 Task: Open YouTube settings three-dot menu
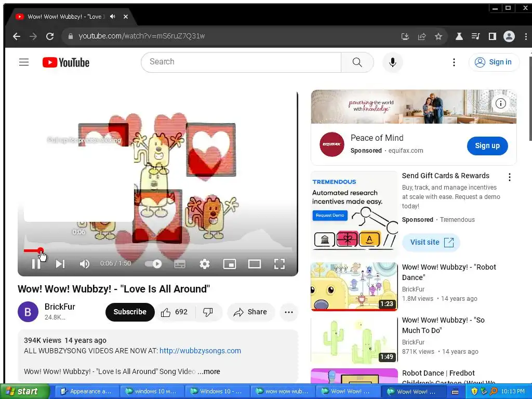(x=454, y=62)
